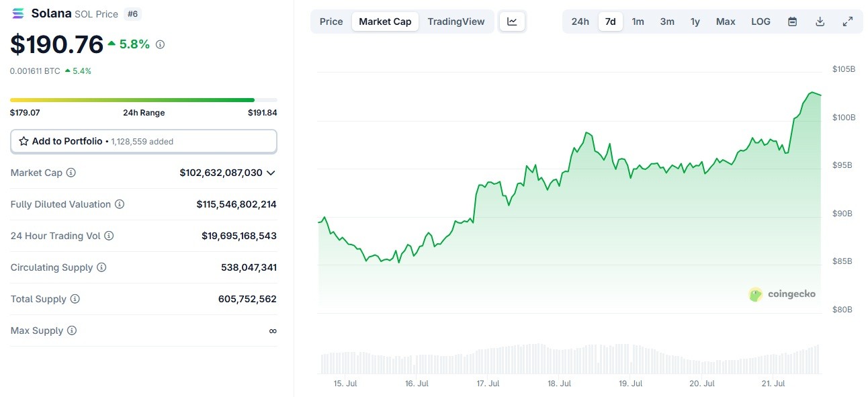The height and width of the screenshot is (397, 868).
Task: Show Circulating Supply info icon
Action: tap(101, 267)
